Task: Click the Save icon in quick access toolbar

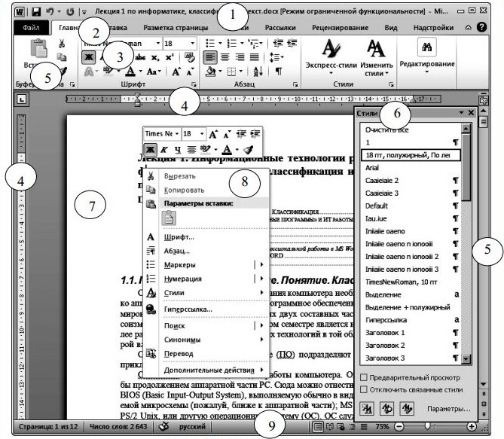Action: (x=36, y=12)
